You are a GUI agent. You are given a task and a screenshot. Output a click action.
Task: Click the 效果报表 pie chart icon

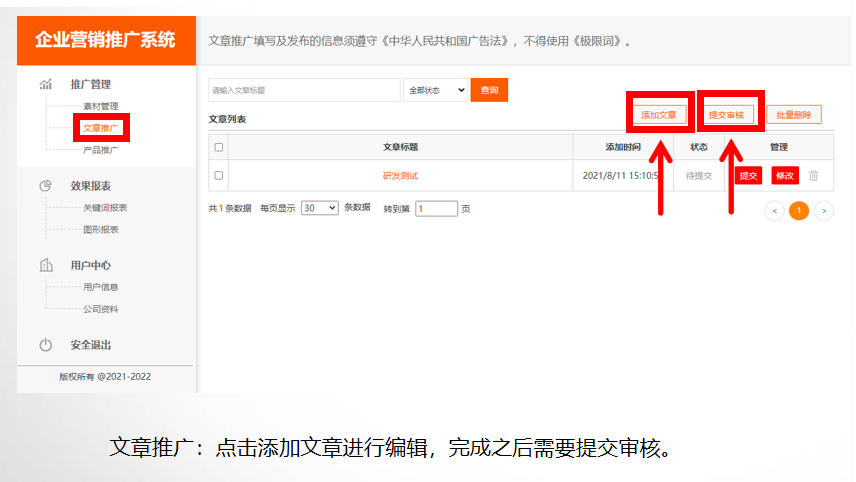pyautogui.click(x=46, y=186)
